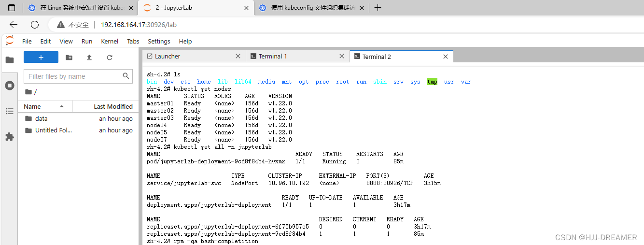Open the File menu
The image size is (644, 245).
27,41
